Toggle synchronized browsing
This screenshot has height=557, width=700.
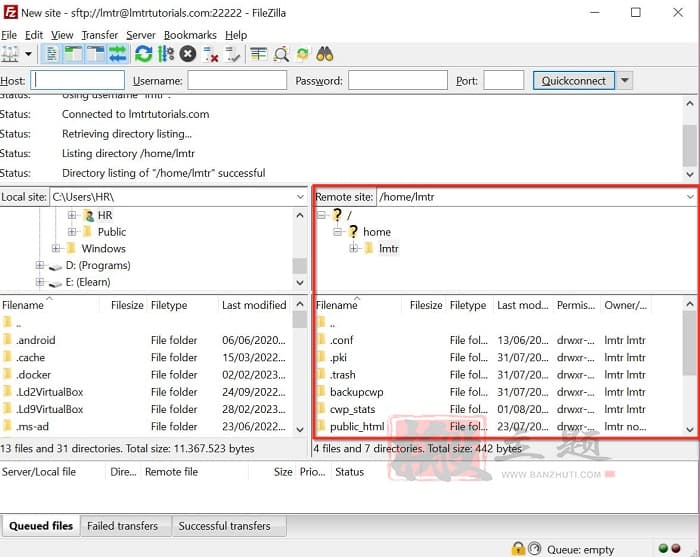pyautogui.click(x=303, y=54)
